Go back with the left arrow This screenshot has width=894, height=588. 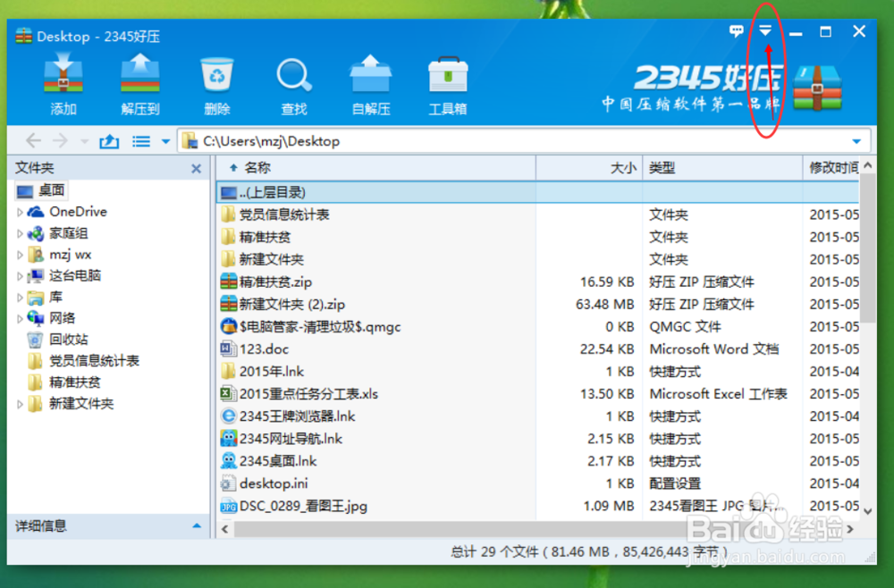point(34,140)
